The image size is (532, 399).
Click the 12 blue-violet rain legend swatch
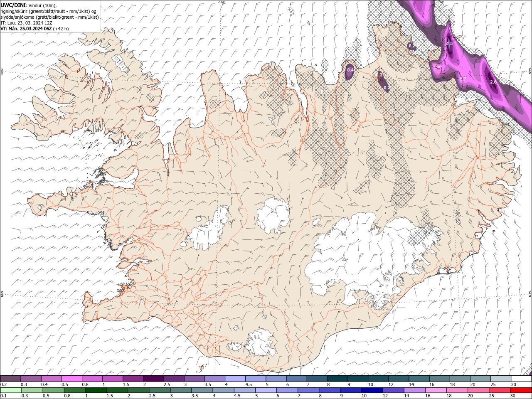pos(393,390)
